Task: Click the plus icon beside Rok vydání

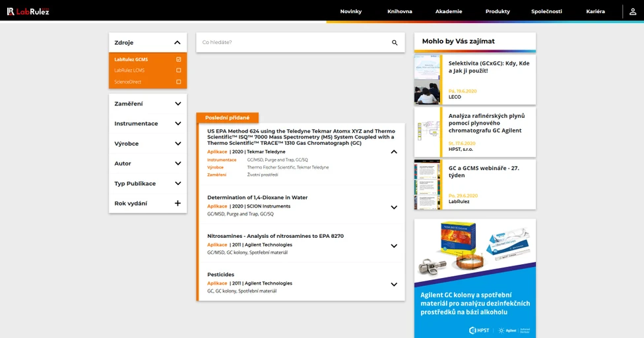Action: point(177,204)
